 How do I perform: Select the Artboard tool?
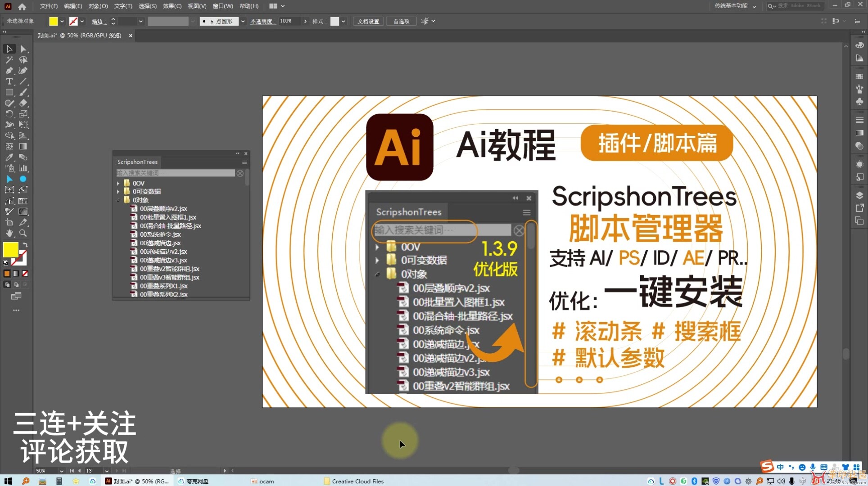pos(9,222)
